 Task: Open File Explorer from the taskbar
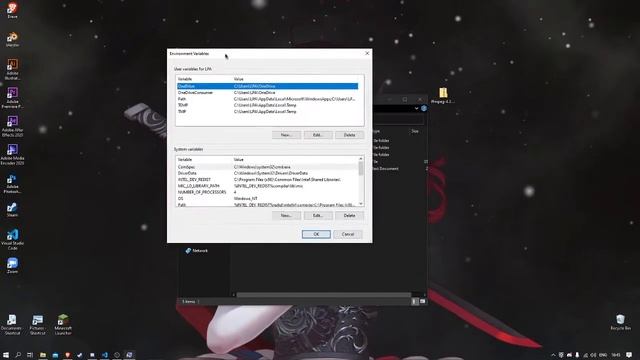(x=42, y=355)
